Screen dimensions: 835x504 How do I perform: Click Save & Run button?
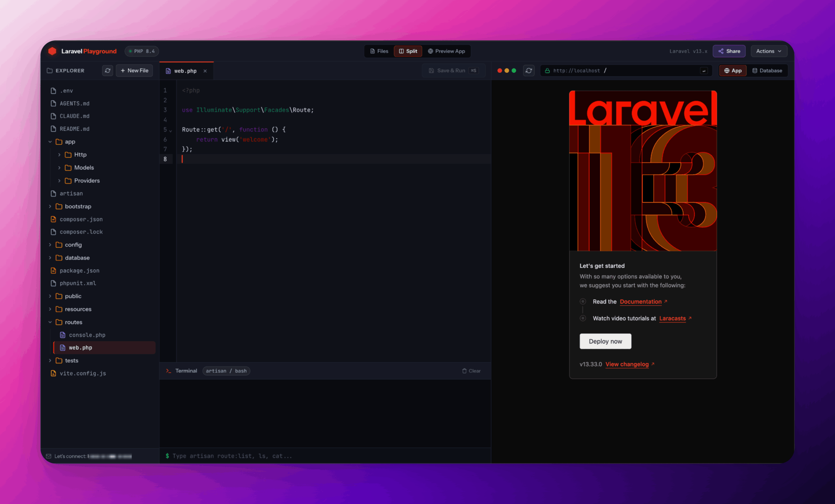tap(453, 70)
